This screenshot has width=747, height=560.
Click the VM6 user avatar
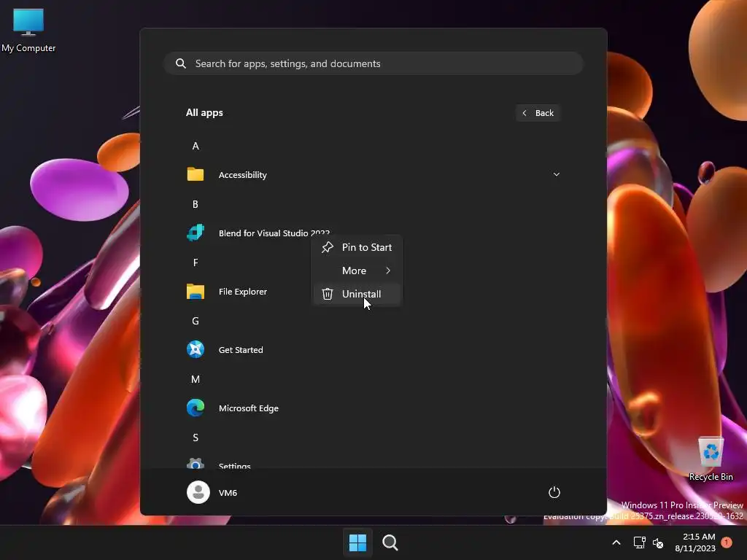198,492
